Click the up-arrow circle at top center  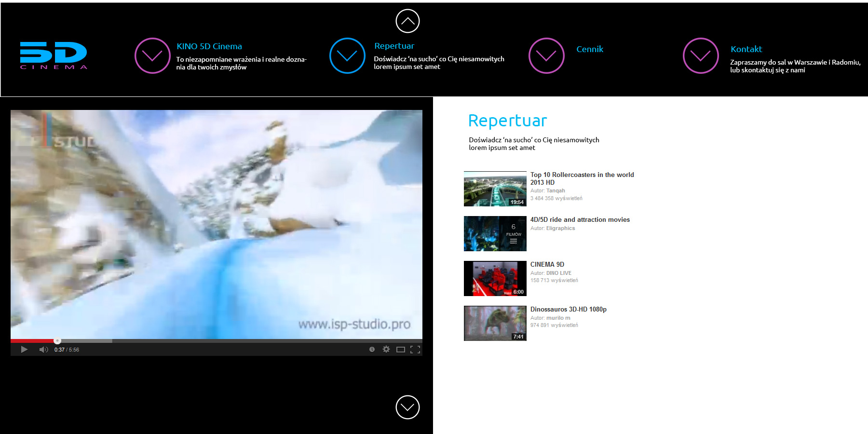click(407, 21)
